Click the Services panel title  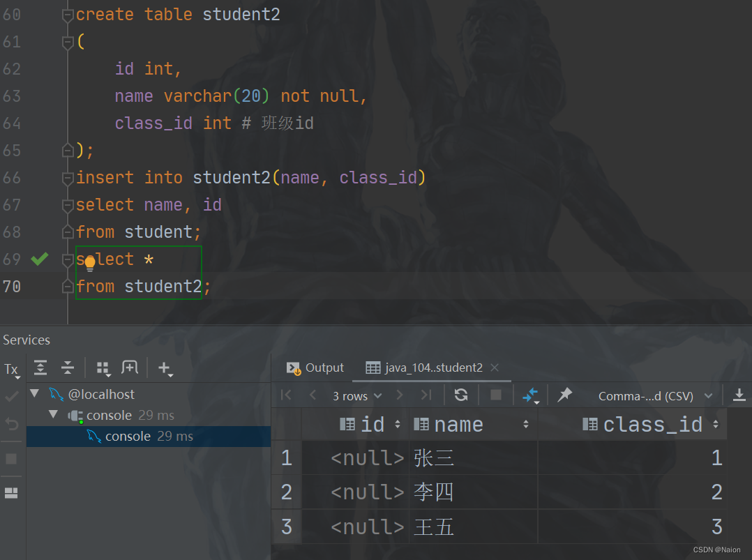[27, 340]
